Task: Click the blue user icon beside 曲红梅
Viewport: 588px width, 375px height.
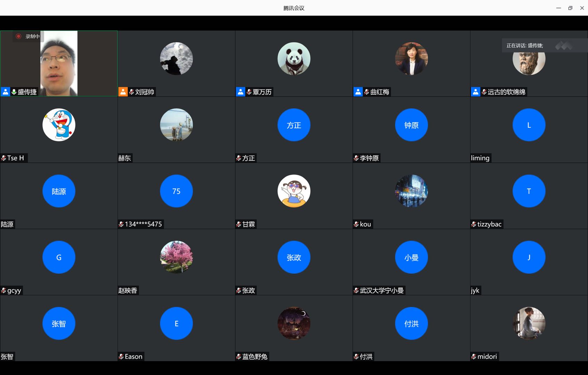Action: click(x=358, y=92)
